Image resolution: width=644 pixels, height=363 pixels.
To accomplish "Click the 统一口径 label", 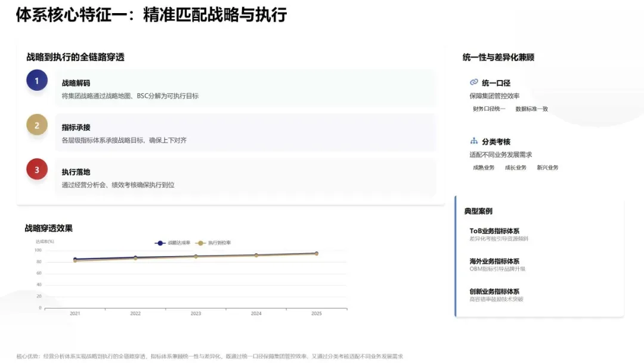I will 496,83.
